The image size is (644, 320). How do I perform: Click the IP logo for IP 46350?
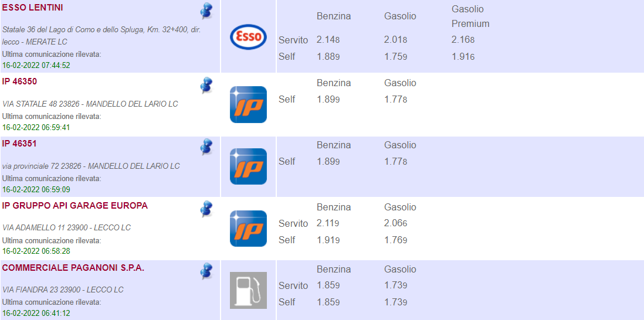pos(248,104)
